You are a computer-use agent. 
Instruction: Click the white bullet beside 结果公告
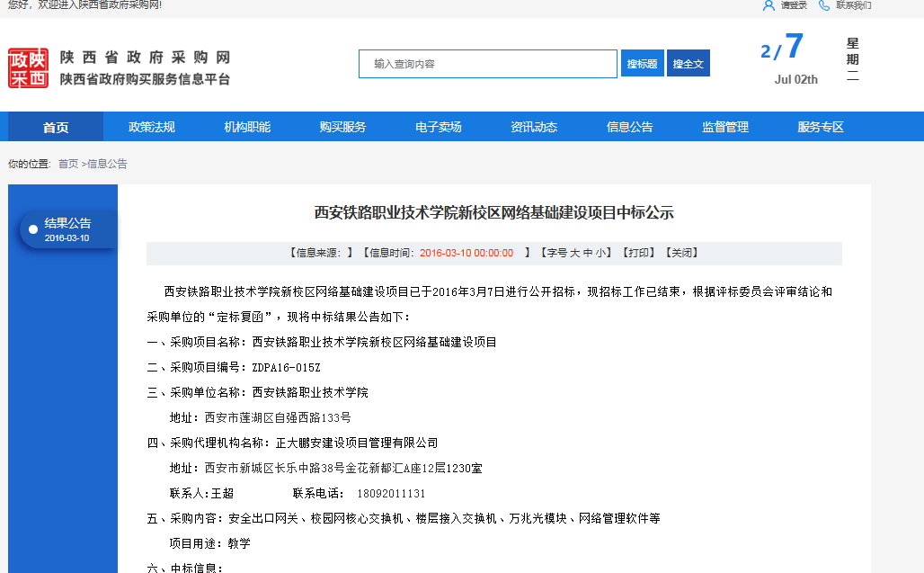pos(33,229)
